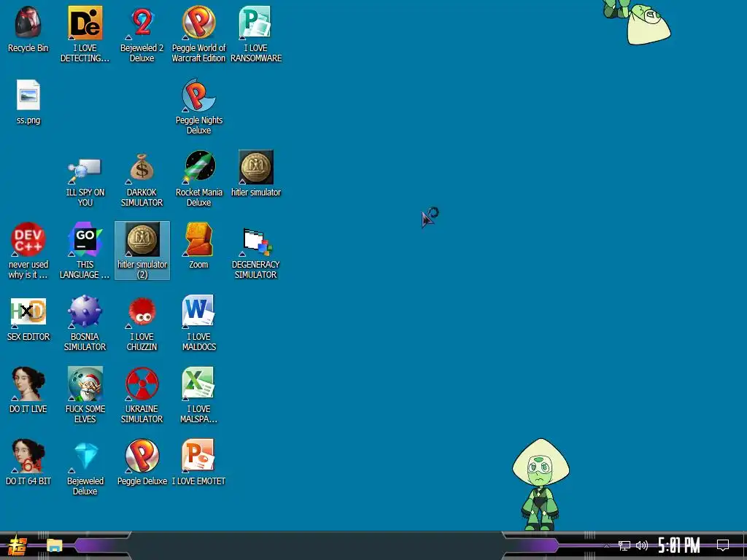Select Peggle World of Warcraft Edition shortcut
Viewport: 747px width, 560px height.
coord(198,34)
